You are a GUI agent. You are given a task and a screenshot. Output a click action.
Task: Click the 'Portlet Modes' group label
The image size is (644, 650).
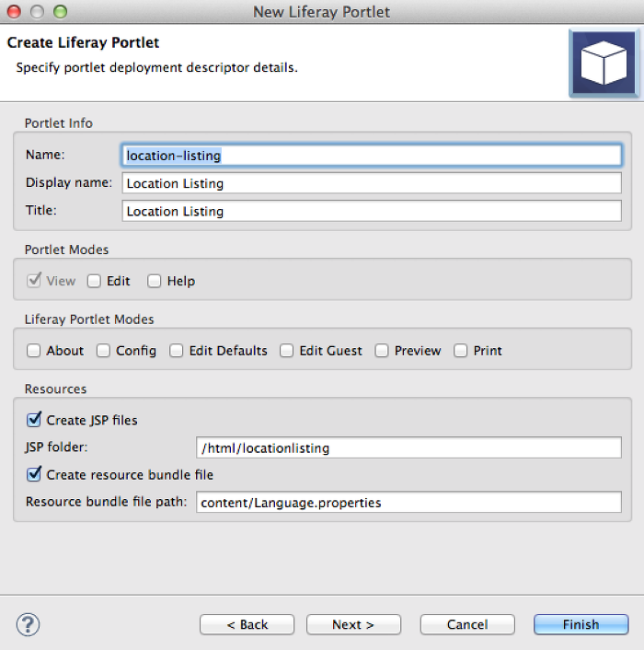click(66, 250)
